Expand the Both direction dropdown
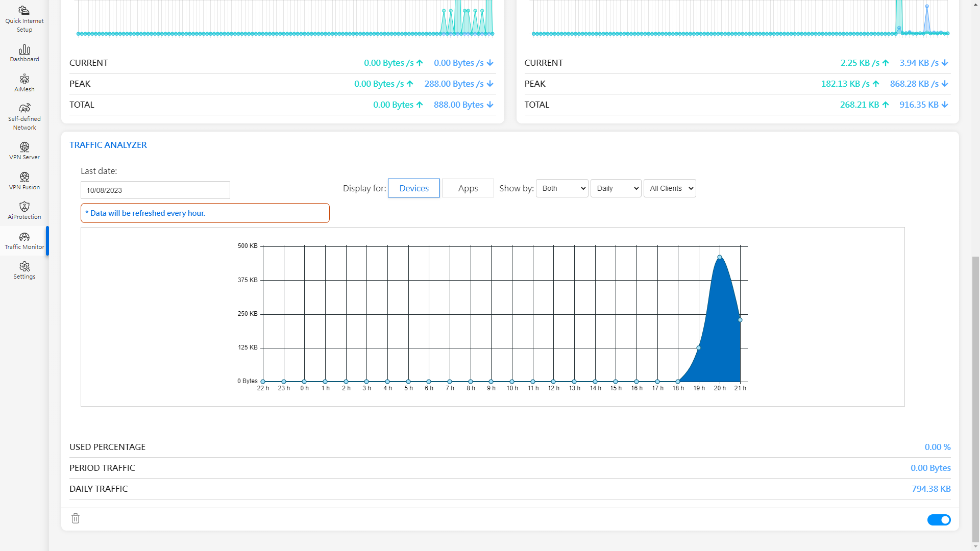Image resolution: width=980 pixels, height=551 pixels. [x=562, y=188]
